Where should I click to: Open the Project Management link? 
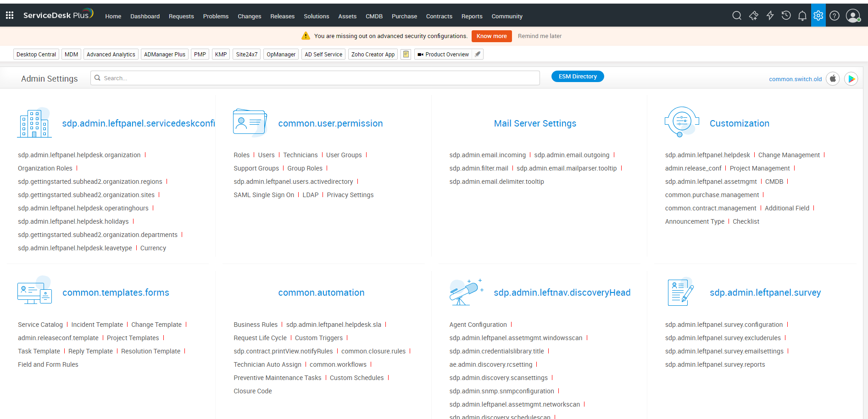pos(760,168)
